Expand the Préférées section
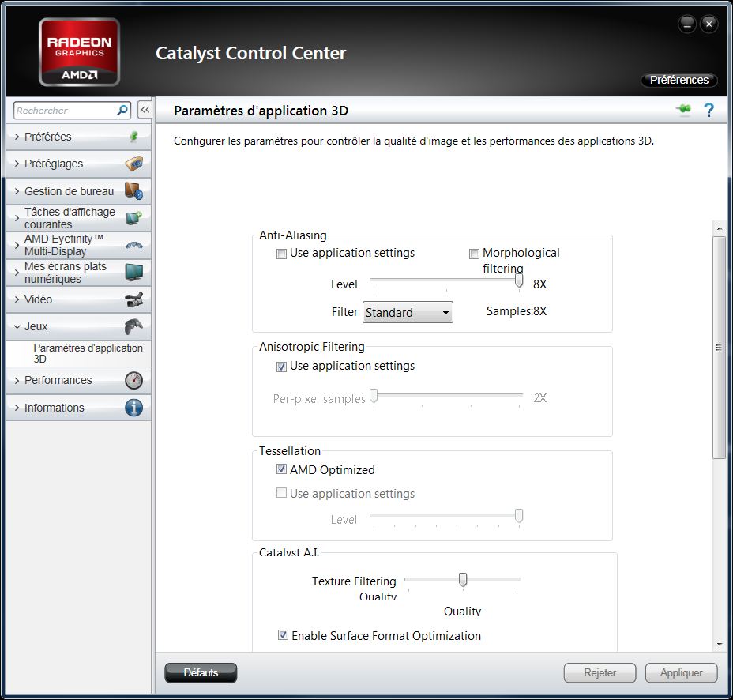The height and width of the screenshot is (700, 733). tap(17, 137)
